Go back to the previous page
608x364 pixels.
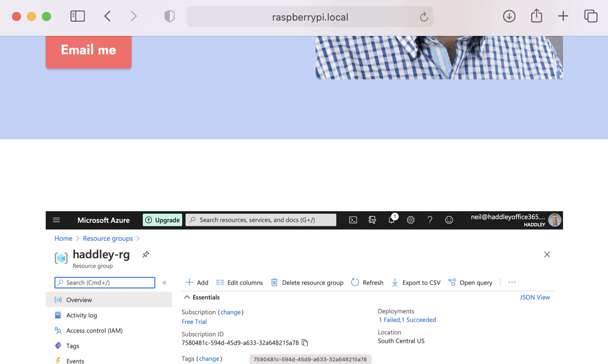(x=108, y=16)
